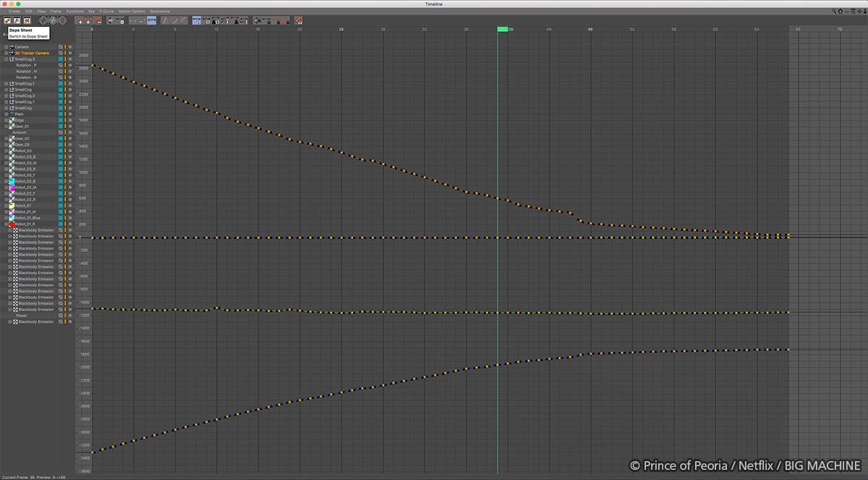Viewport: 868px width, 480px height.
Task: Collapse the SmallCog.3 track tree
Action: [6, 59]
